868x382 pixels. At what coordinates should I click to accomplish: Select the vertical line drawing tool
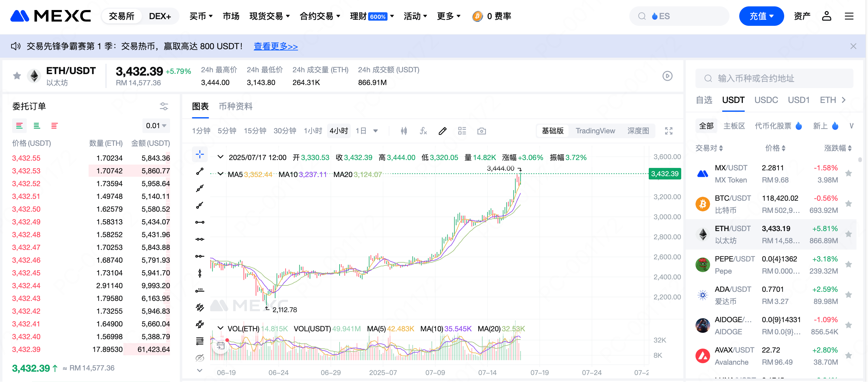point(200,273)
